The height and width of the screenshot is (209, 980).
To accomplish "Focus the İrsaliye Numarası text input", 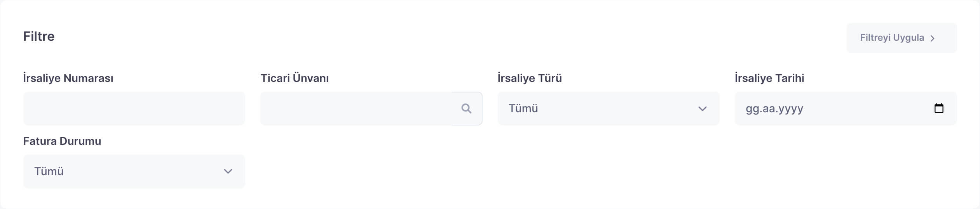I will [134, 109].
